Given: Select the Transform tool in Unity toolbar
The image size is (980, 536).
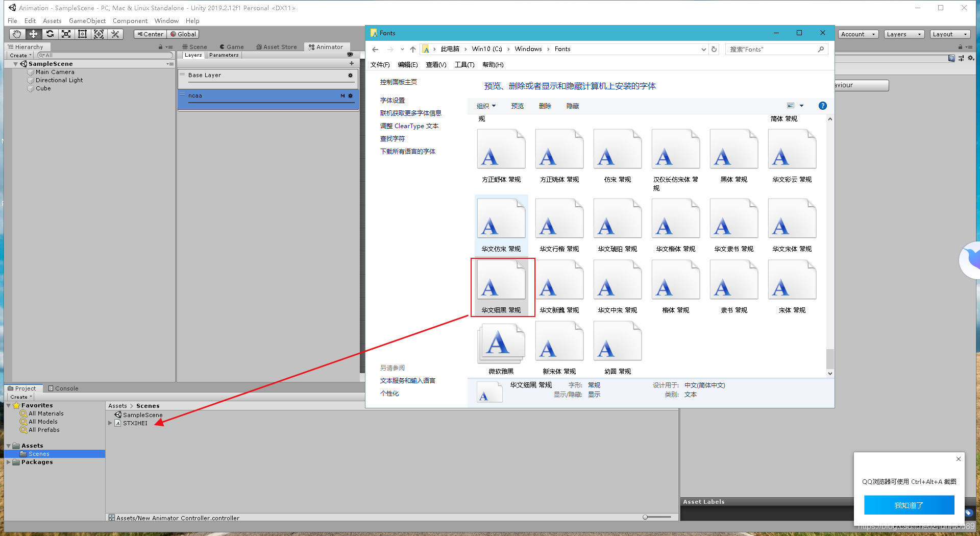Looking at the screenshot, I should point(99,34).
